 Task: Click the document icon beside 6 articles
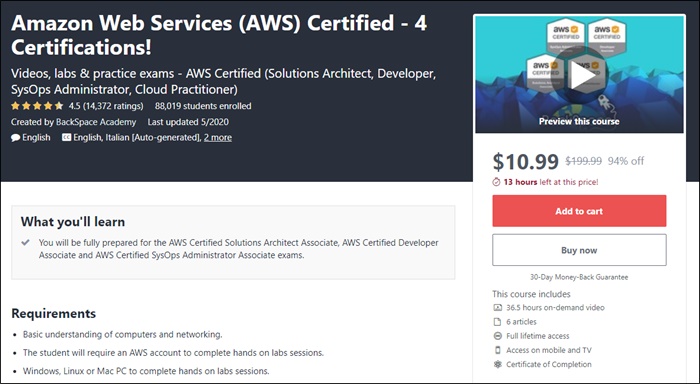click(497, 322)
